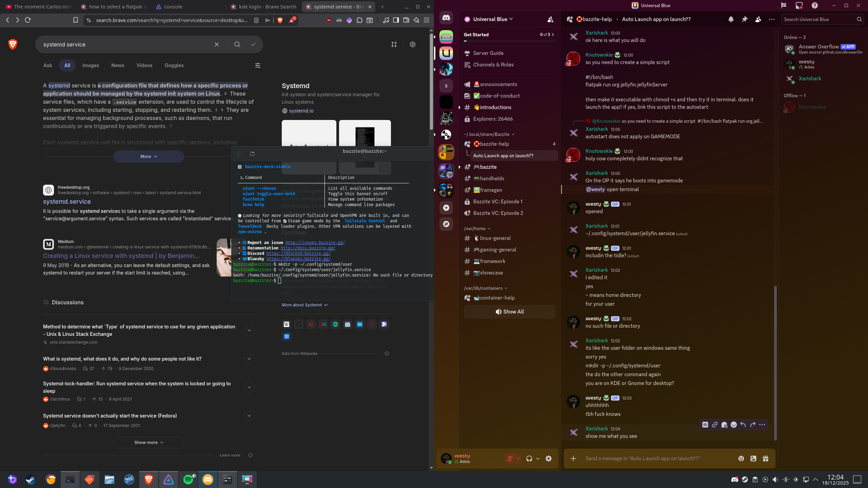Click the Show All channels button

tap(509, 311)
